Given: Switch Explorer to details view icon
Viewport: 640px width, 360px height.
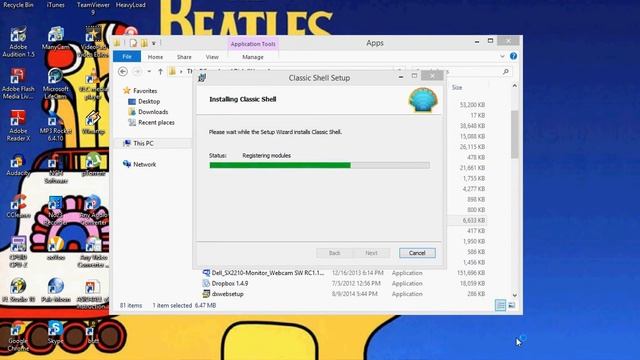Looking at the screenshot, I should pos(500,305).
